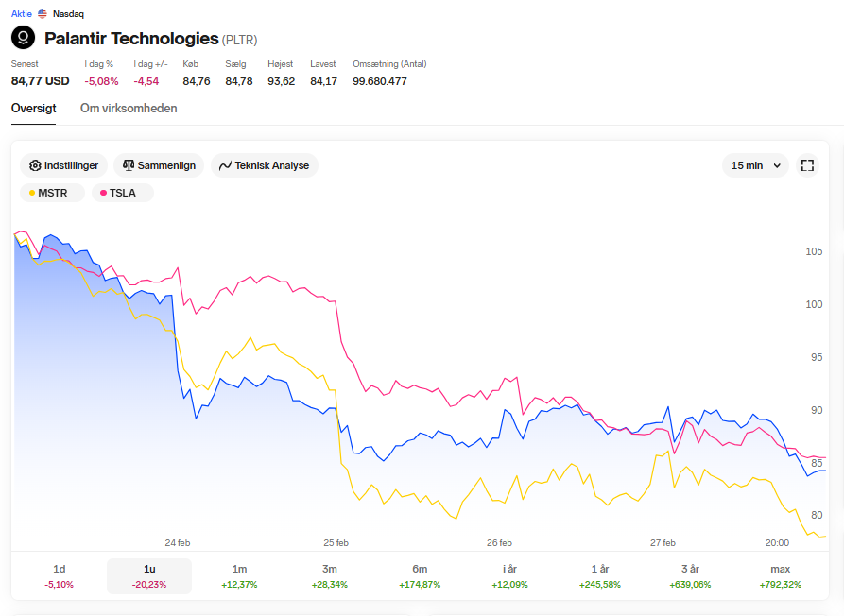This screenshot has width=844, height=616.
Task: Click the 100 y-axis label
Action: tap(814, 304)
